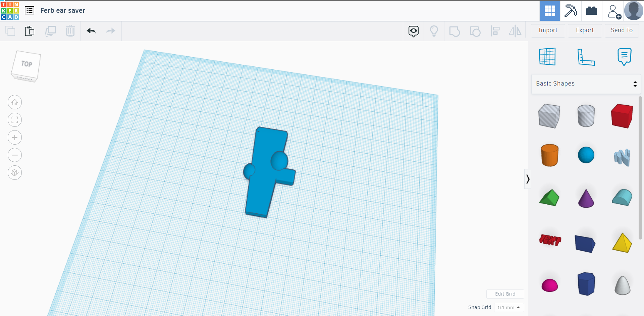The image size is (644, 316).
Task: Open the Align tool
Action: point(495,31)
